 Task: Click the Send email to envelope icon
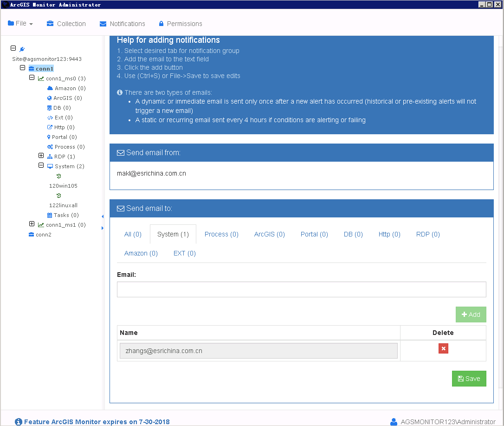click(121, 209)
